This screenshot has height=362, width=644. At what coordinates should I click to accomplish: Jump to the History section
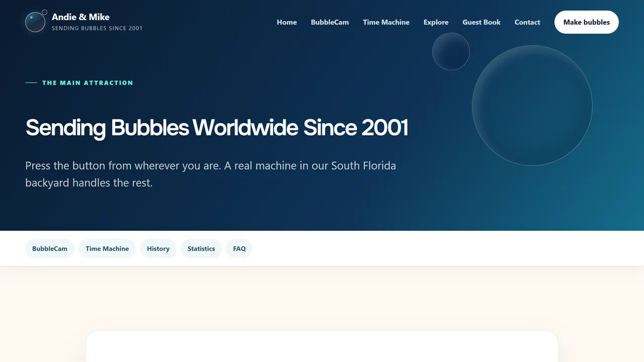158,248
